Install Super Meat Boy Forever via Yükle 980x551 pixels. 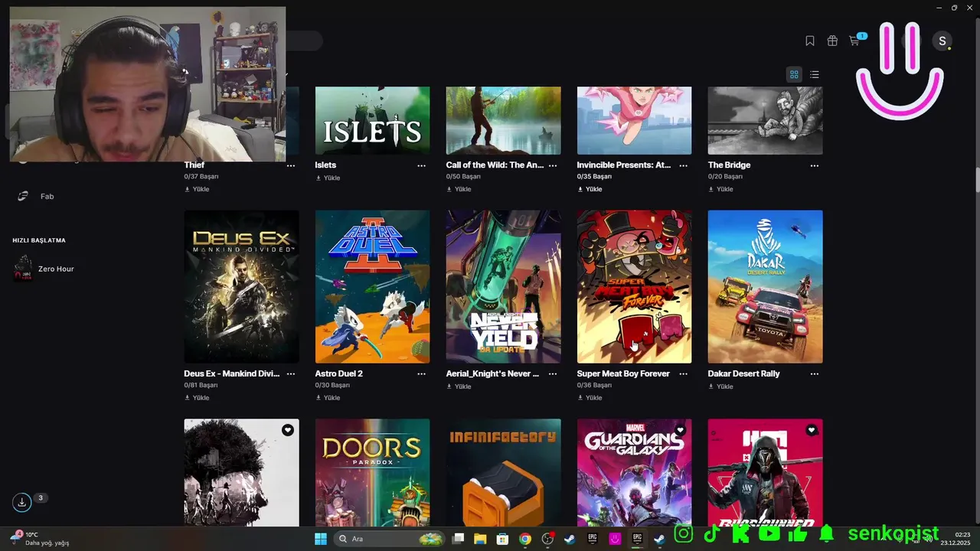tap(590, 398)
